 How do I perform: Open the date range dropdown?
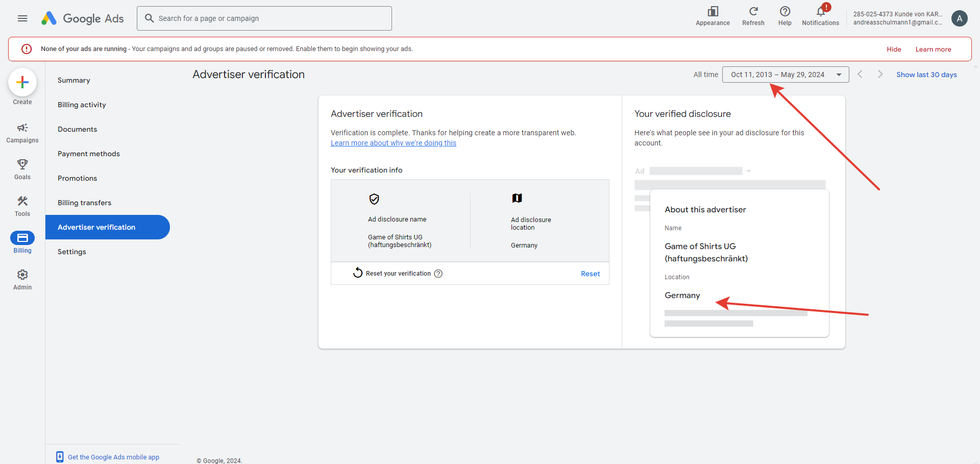(786, 75)
